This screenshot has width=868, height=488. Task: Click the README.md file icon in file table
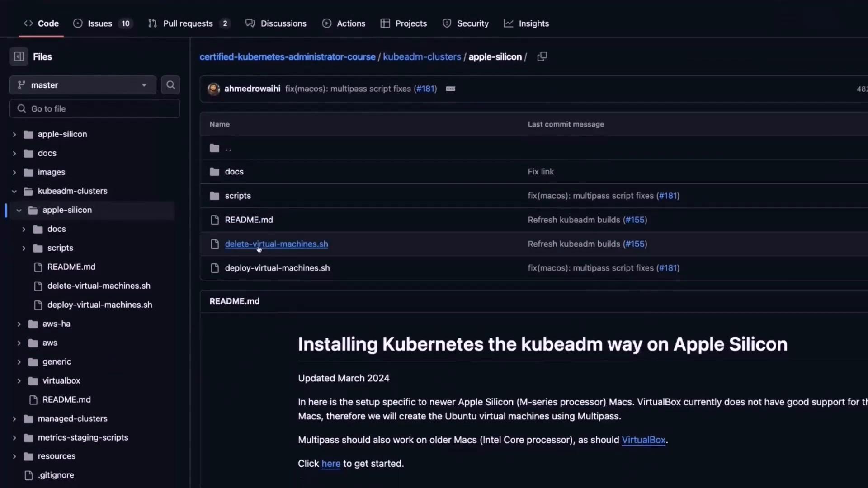pos(215,220)
